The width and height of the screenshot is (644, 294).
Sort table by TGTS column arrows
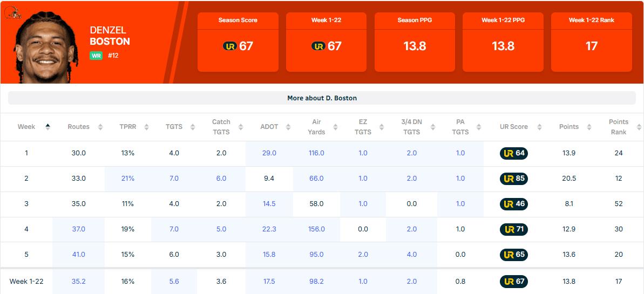[193, 127]
